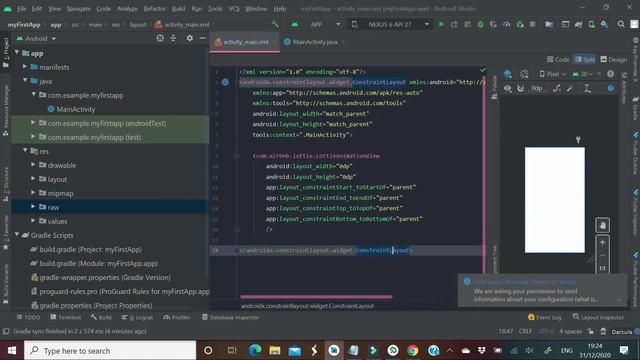Open the Refactor menu

point(154,9)
